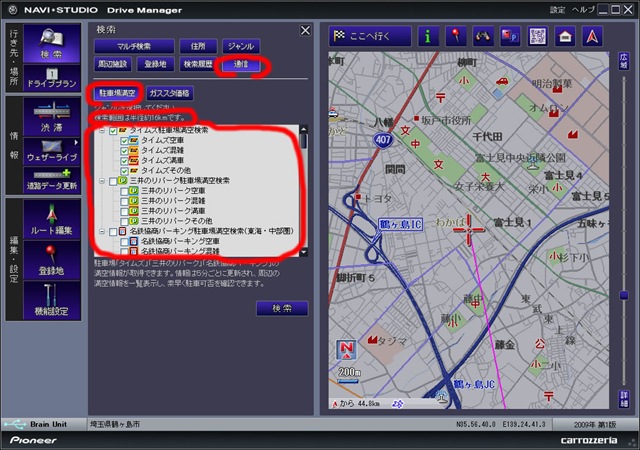
Task: Click the red arrow current-position icon
Action: pyautogui.click(x=591, y=38)
